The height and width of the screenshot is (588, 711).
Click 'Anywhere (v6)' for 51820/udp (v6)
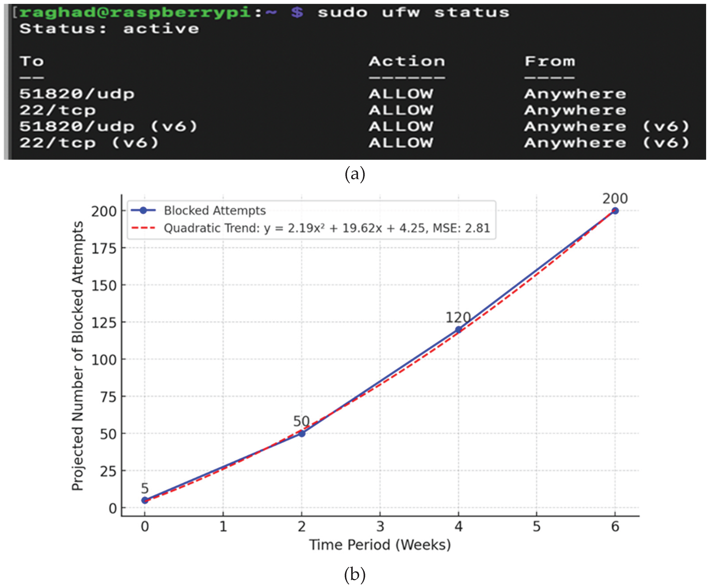pos(606,127)
